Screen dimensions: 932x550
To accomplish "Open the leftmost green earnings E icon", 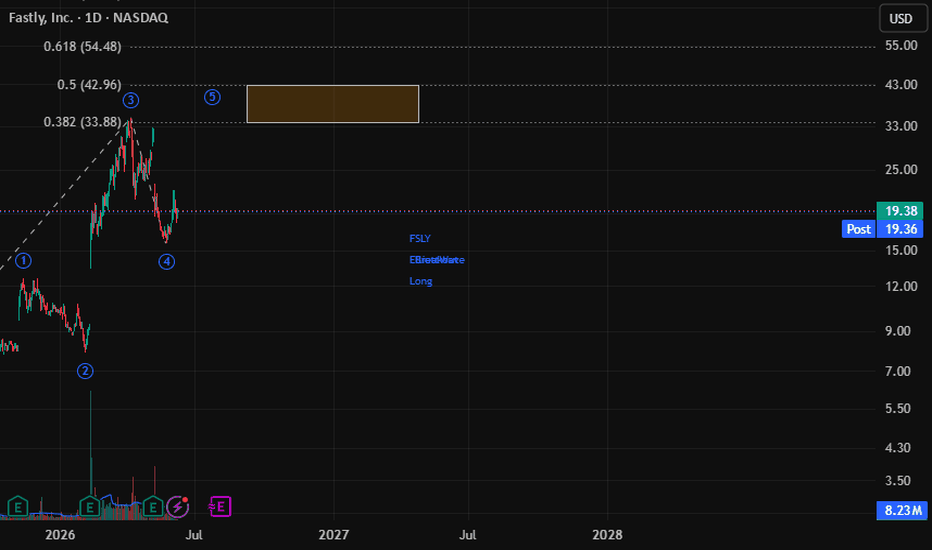I will (x=18, y=507).
